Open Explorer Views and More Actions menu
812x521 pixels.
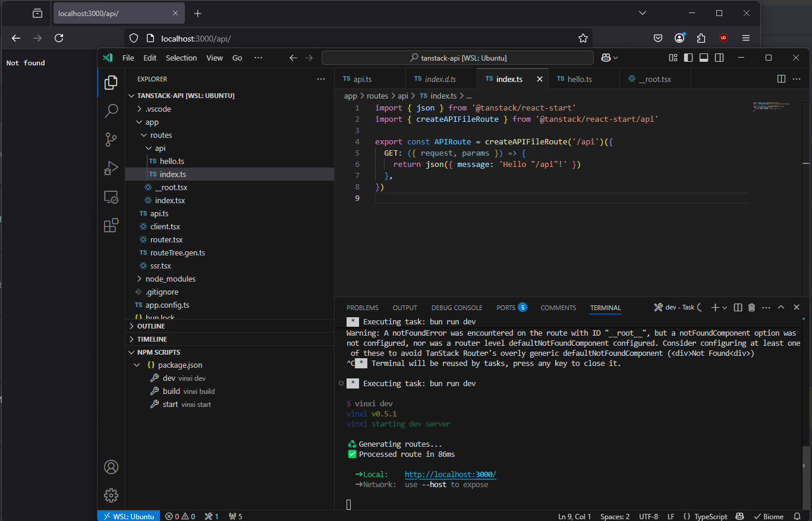tap(321, 79)
